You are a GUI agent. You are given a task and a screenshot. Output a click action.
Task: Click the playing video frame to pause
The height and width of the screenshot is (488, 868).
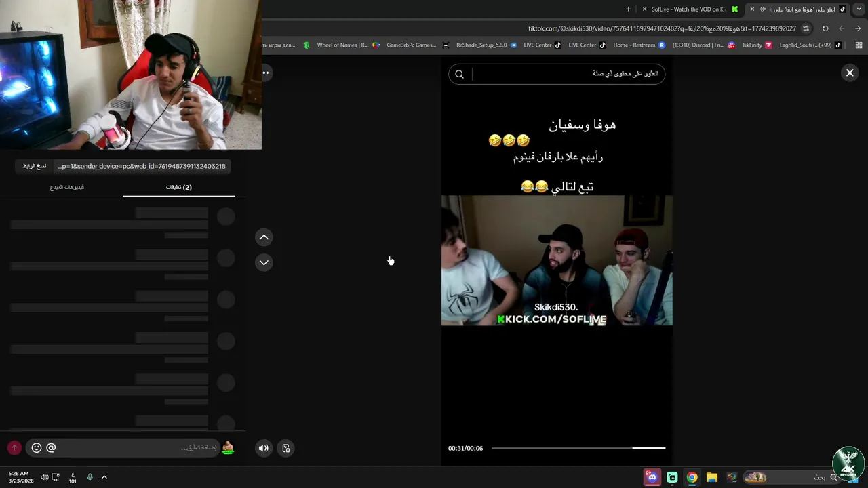tap(557, 260)
